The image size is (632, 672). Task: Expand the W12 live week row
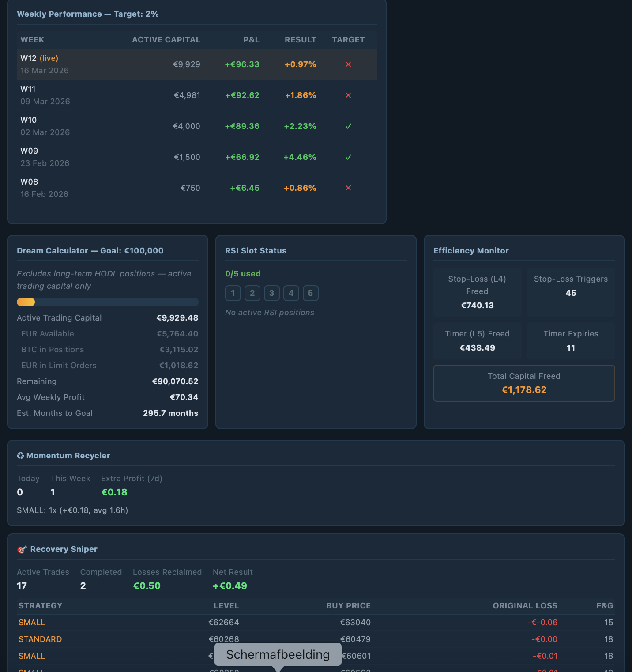pos(132,64)
